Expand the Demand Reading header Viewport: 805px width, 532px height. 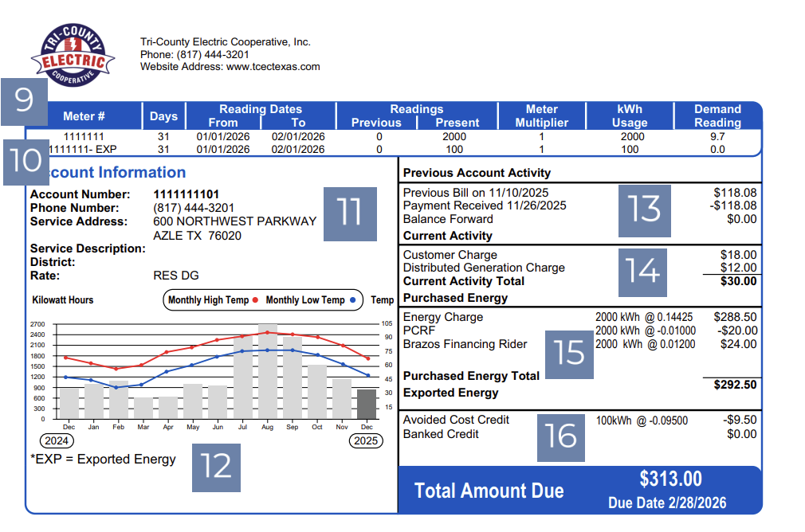tap(717, 115)
